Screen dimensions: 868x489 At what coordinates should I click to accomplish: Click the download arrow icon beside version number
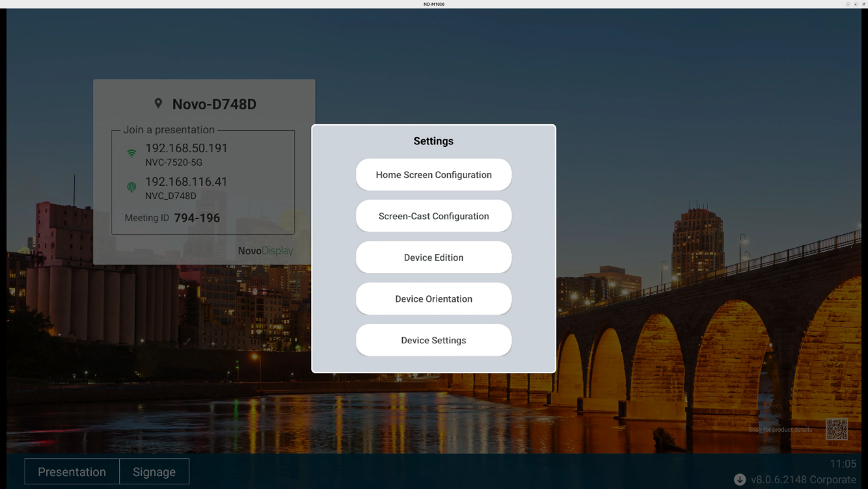point(740,479)
